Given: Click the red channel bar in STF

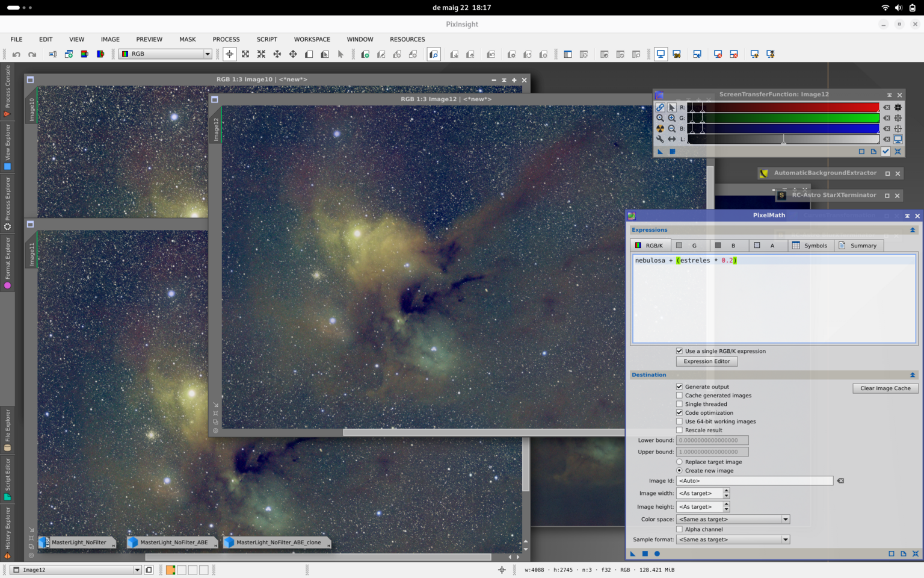Looking at the screenshot, I should (783, 107).
